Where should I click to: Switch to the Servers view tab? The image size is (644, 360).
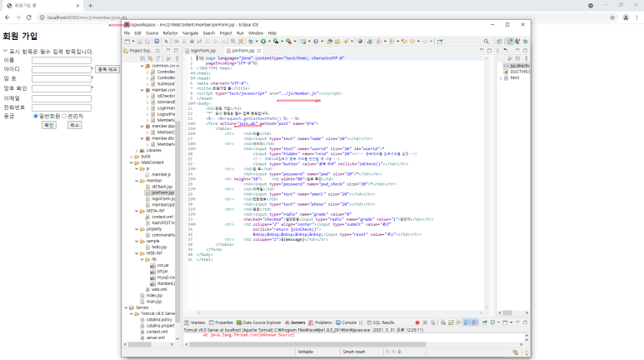295,322
